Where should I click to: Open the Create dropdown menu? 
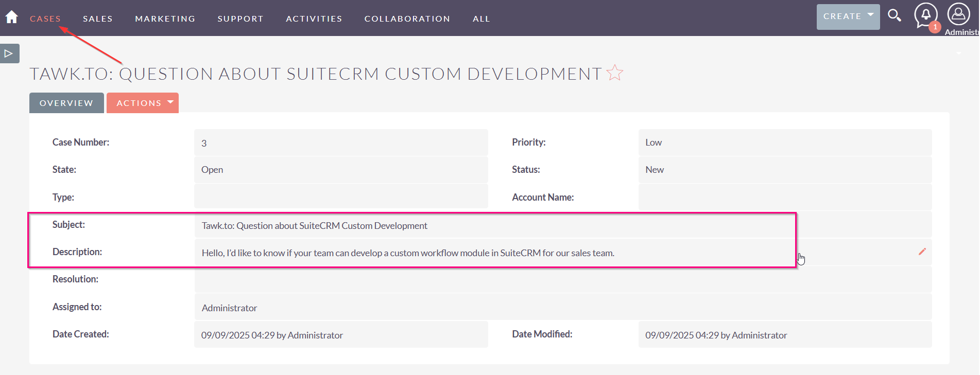(848, 16)
